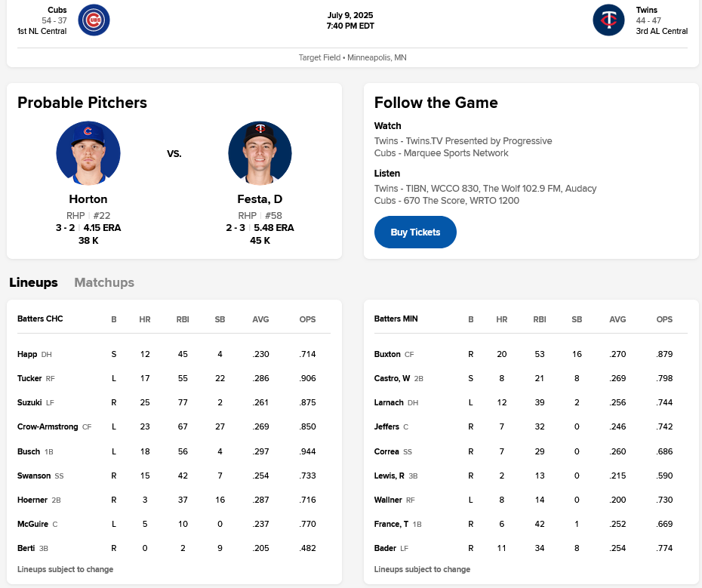This screenshot has height=588, width=702.
Task: Switch to the Matchups tab
Action: 104,282
